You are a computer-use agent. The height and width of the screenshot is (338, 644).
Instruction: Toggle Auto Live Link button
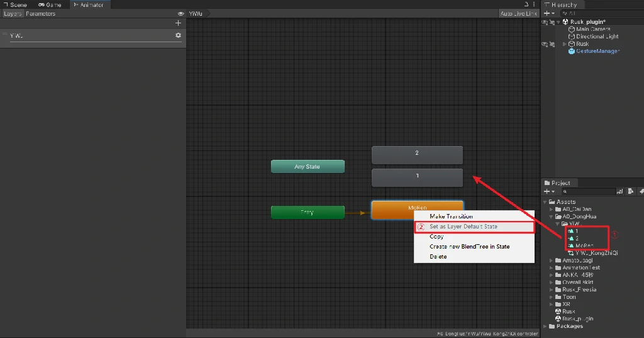[518, 13]
